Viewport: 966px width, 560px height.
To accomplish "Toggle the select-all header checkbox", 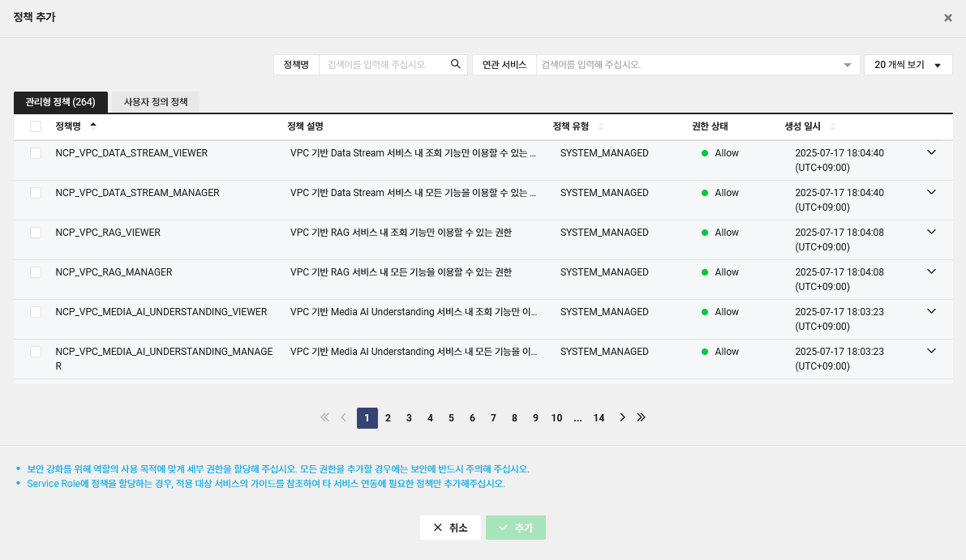I will [36, 126].
